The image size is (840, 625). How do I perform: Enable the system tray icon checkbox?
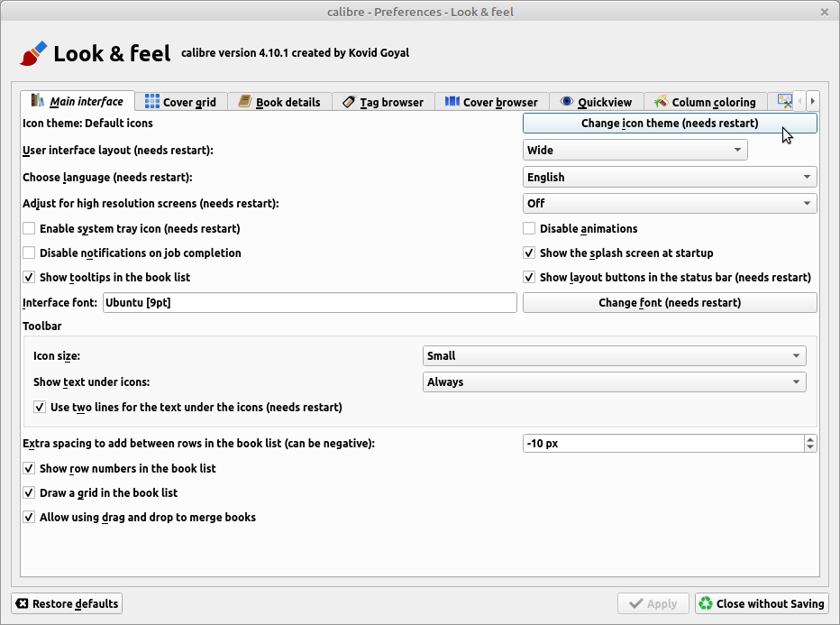tap(30, 229)
